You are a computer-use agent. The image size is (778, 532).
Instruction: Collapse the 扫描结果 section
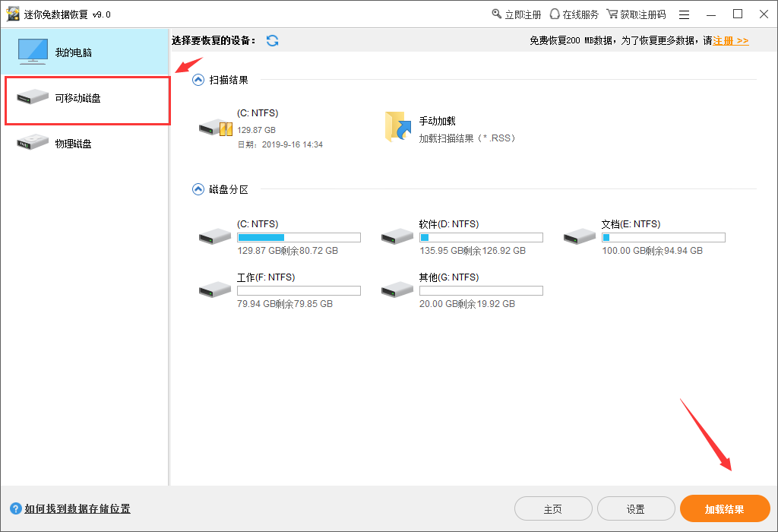pos(198,80)
